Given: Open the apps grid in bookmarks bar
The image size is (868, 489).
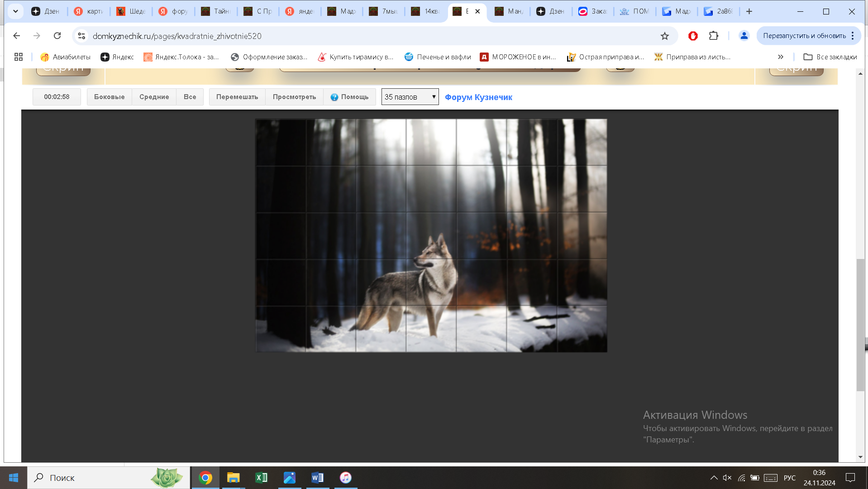Looking at the screenshot, I should tap(19, 57).
